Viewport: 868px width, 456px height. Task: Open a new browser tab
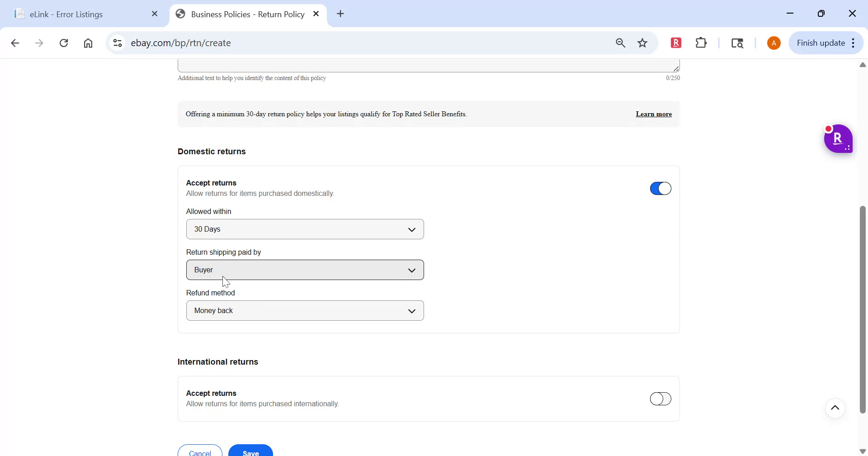click(x=340, y=14)
